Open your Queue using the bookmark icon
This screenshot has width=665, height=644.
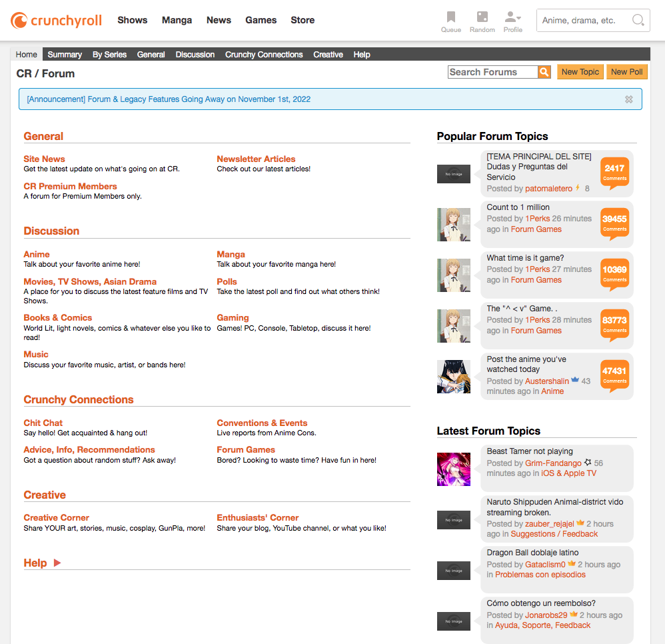450,16
